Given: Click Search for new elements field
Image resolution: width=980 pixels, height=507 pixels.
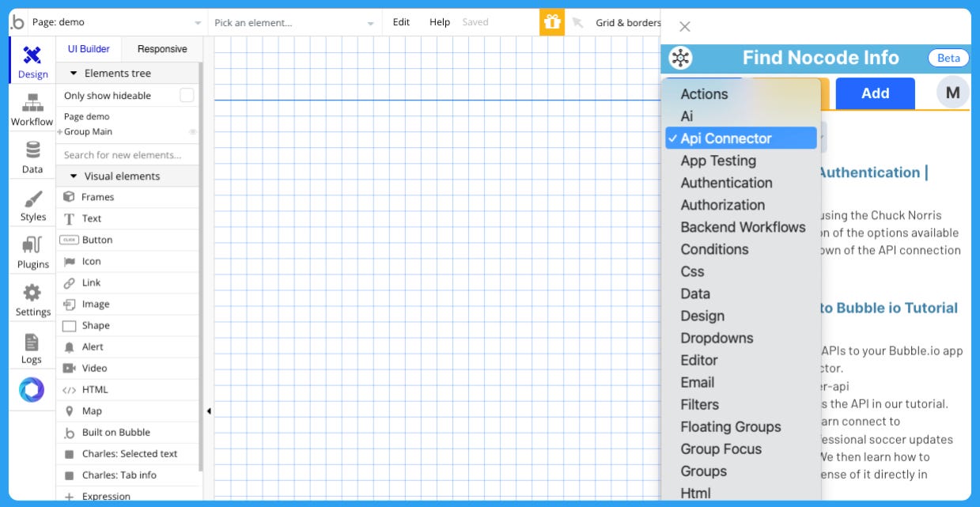Looking at the screenshot, I should 127,155.
